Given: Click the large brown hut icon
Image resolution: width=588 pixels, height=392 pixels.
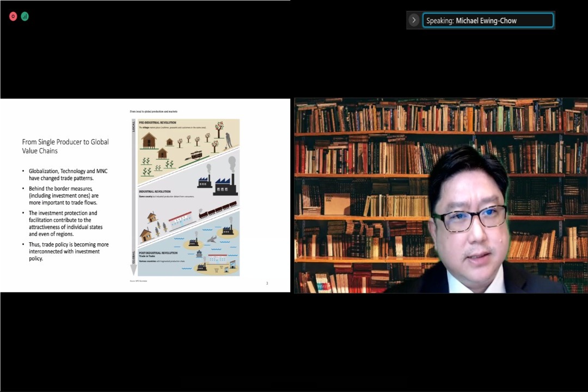Looking at the screenshot, I should pos(149,140).
